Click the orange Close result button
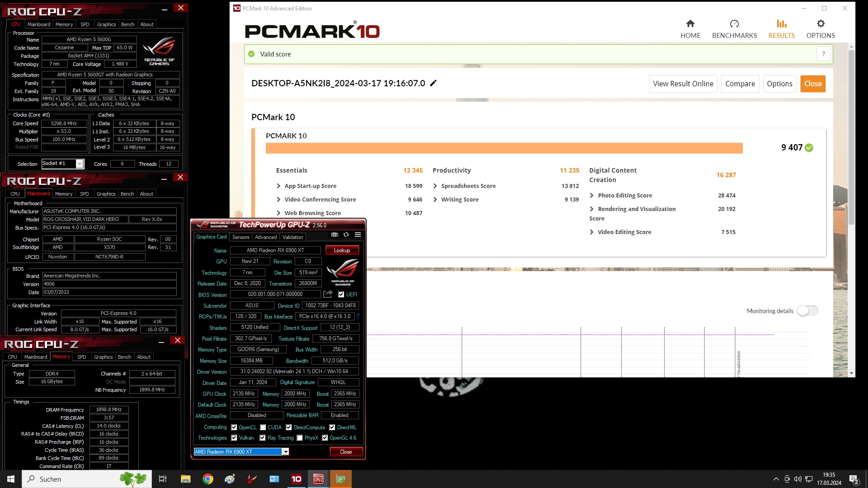The image size is (868, 488). point(813,84)
